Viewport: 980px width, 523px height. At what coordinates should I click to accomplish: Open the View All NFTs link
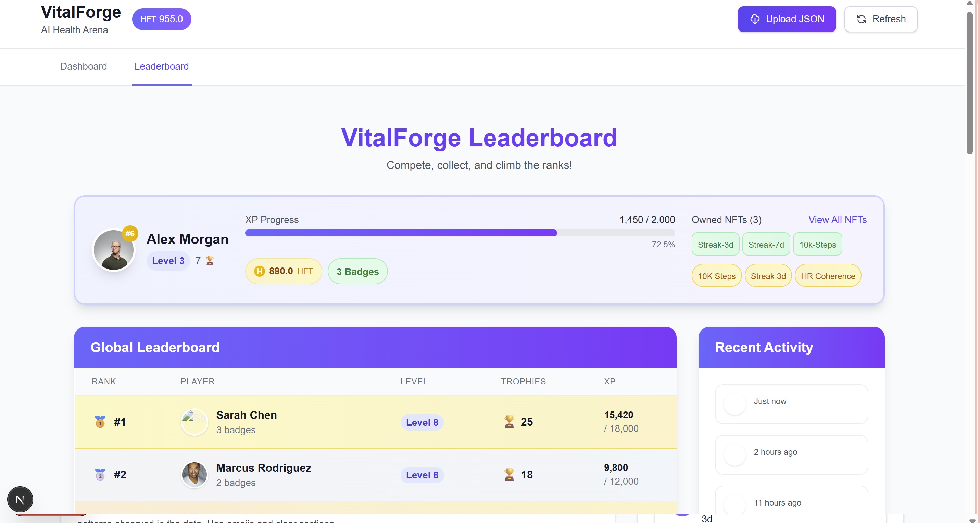[837, 220]
